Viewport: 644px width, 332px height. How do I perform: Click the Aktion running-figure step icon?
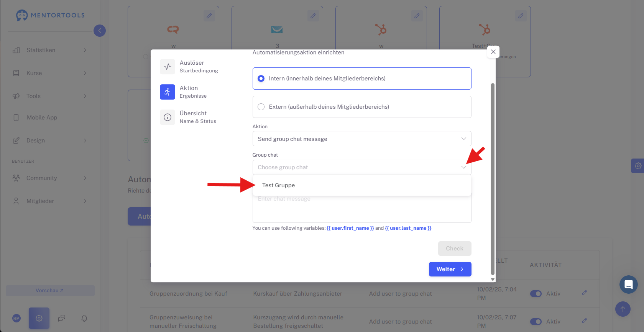point(168,92)
